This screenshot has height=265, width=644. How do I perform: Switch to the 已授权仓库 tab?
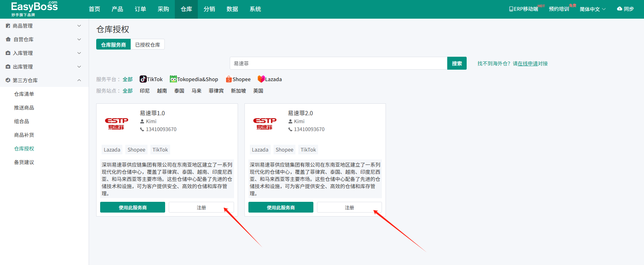[148, 45]
